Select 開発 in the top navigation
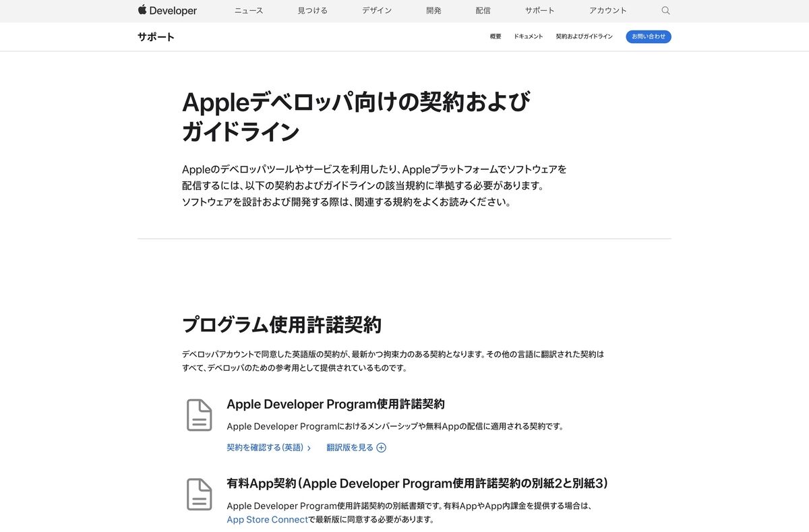The width and height of the screenshot is (809, 532). click(433, 11)
